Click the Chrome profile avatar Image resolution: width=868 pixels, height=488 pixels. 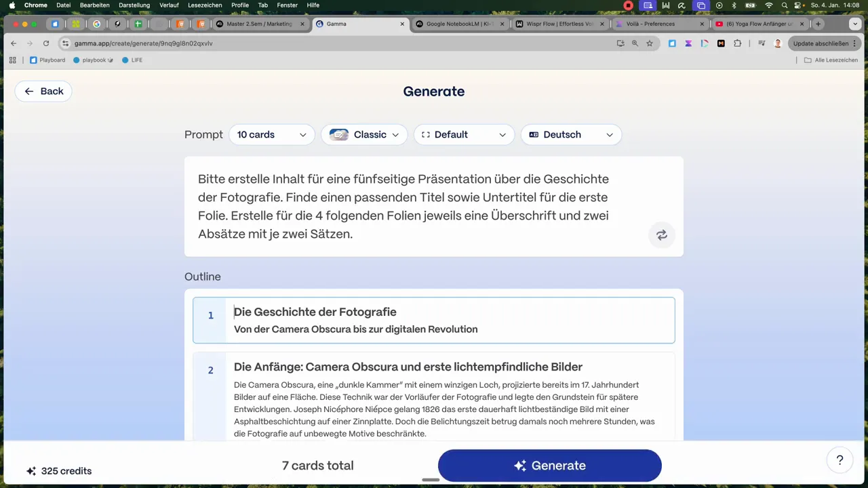pos(777,43)
